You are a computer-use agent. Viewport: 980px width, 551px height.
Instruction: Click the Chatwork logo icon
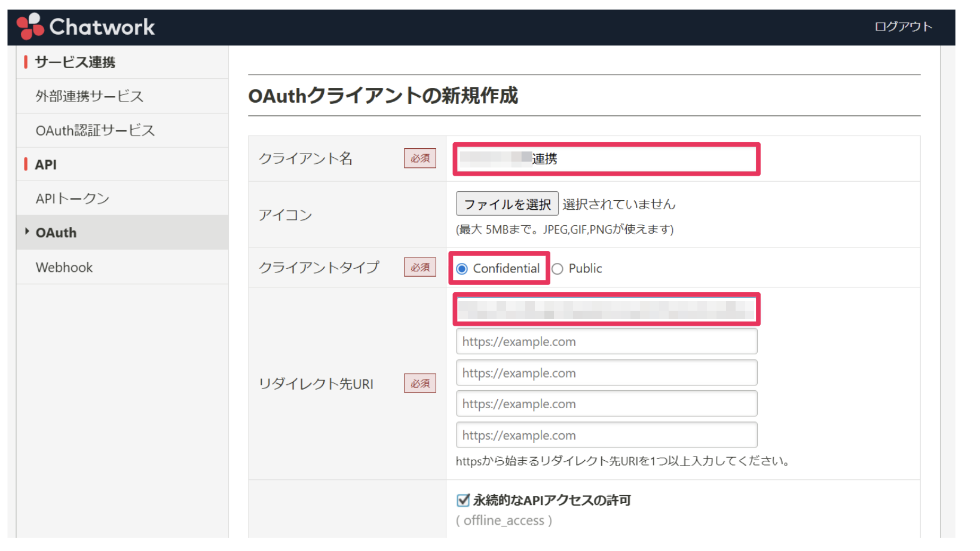30,26
